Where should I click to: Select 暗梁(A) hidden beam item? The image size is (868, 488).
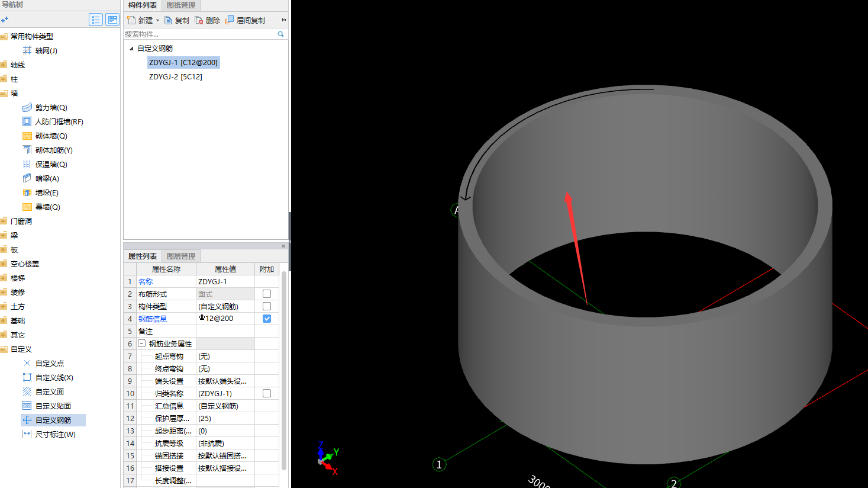coord(41,178)
